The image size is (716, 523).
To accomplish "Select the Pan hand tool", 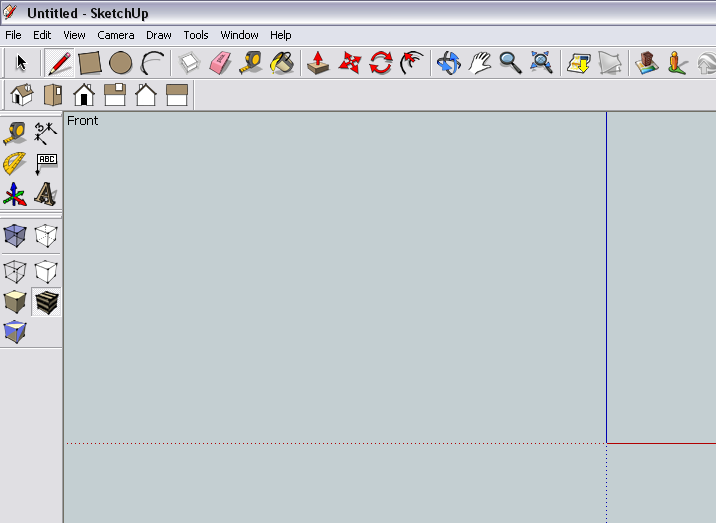I will point(479,63).
